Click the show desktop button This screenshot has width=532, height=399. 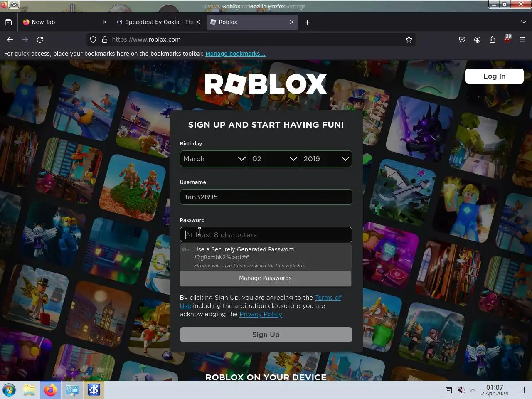pyautogui.click(x=521, y=390)
